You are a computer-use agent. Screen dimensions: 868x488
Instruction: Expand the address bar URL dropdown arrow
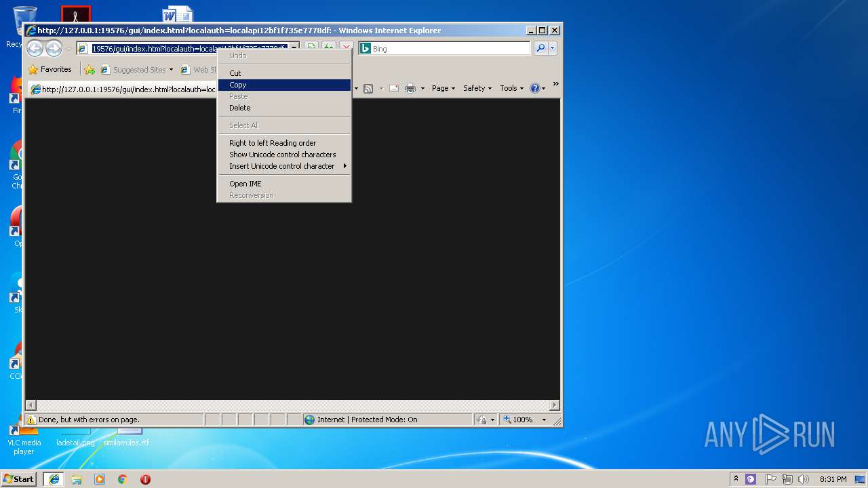pyautogui.click(x=294, y=48)
